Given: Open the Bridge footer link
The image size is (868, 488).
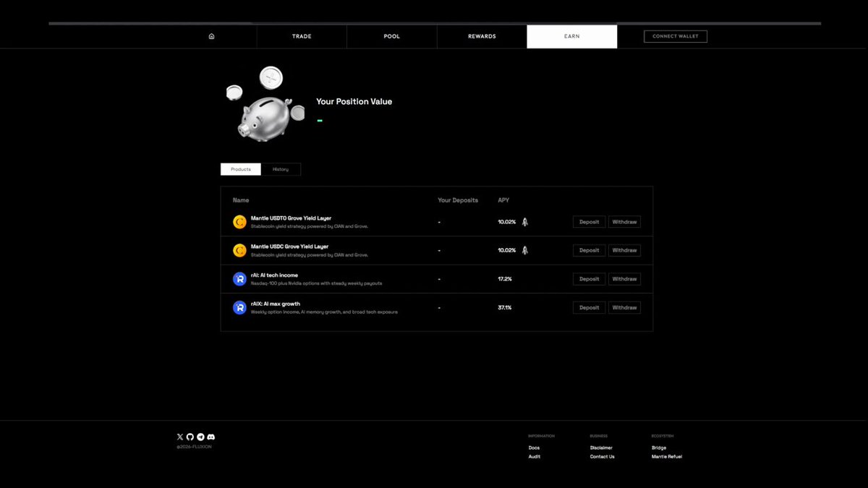Looking at the screenshot, I should pos(659,448).
